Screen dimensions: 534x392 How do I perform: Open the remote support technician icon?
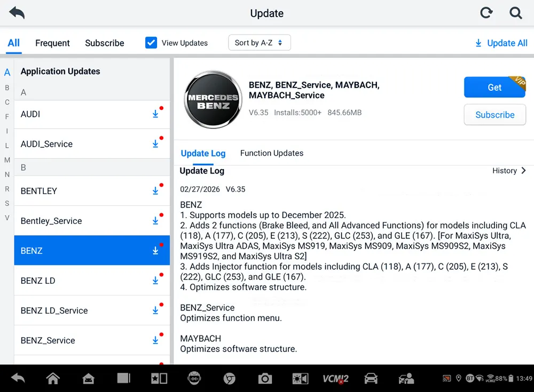[x=406, y=378]
